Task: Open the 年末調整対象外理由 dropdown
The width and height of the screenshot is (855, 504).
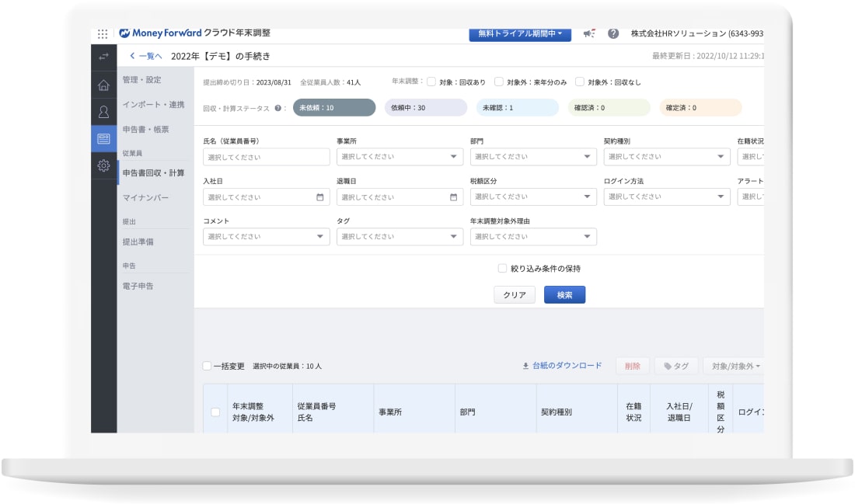Action: click(533, 237)
